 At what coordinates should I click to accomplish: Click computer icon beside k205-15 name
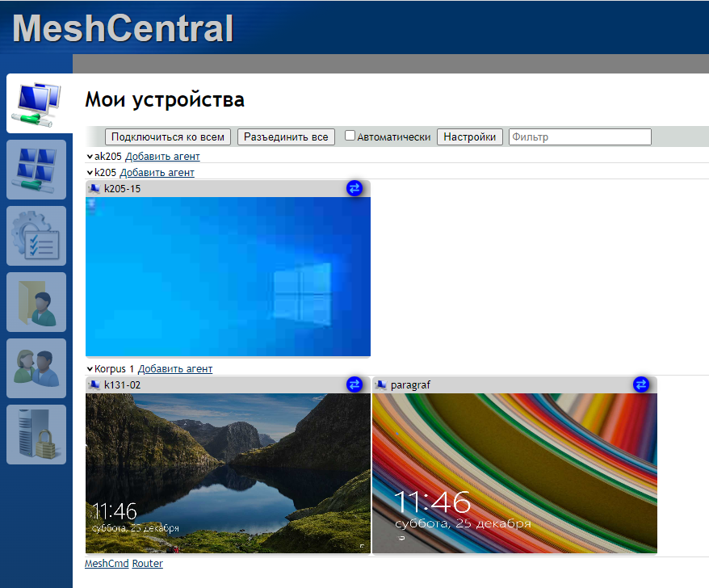click(94, 189)
